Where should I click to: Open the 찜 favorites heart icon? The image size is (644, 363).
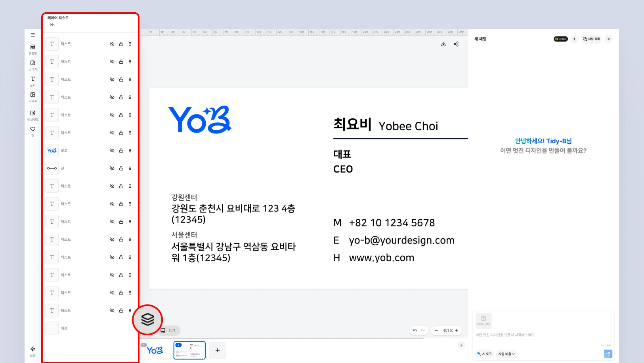[33, 131]
